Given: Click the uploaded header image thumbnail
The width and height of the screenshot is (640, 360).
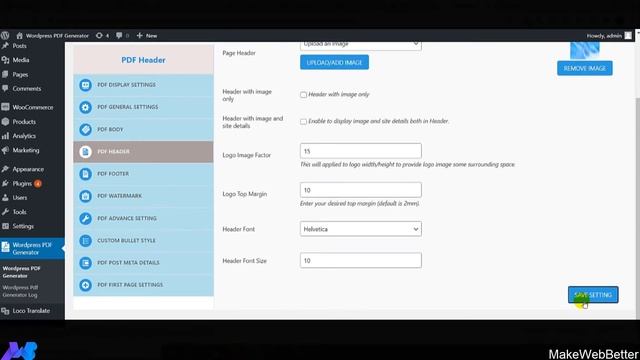Looking at the screenshot, I should 584,50.
